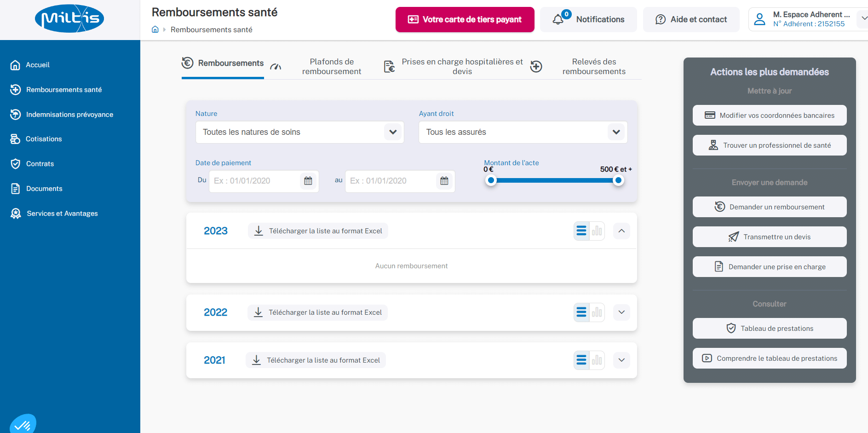Click the chat bubble icon bottom left
The image size is (868, 433).
22,424
